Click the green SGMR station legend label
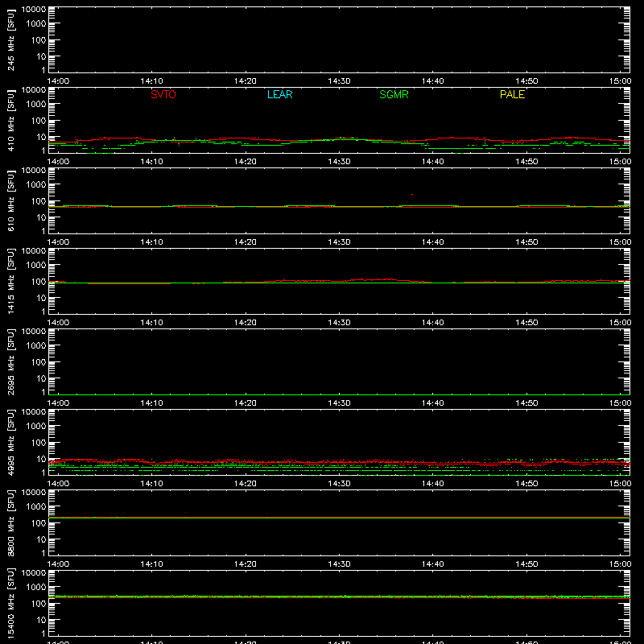Image resolution: width=644 pixels, height=644 pixels. coord(394,94)
